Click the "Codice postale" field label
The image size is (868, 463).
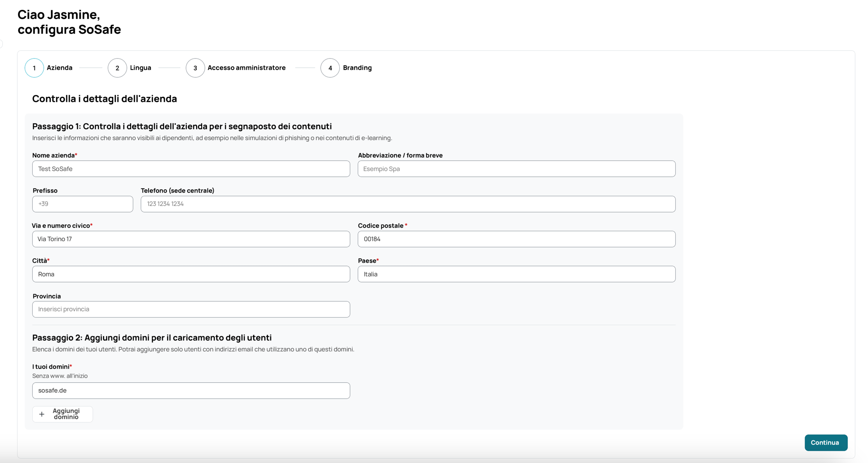pos(383,226)
